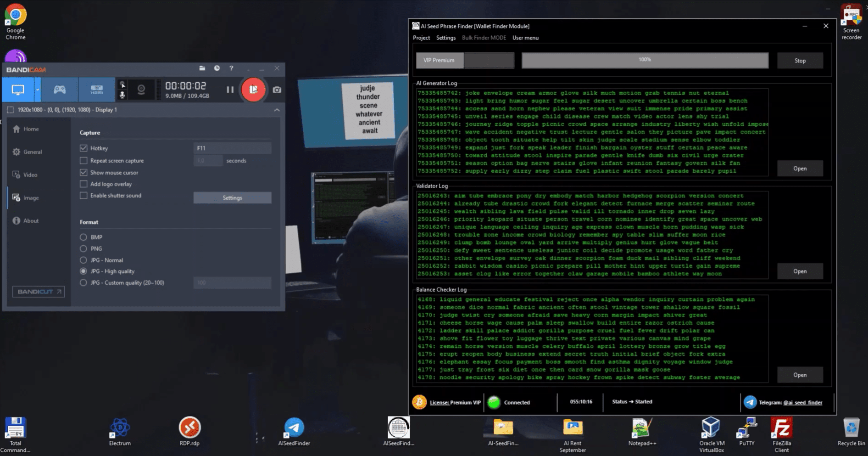The height and width of the screenshot is (456, 868).
Task: Click the Telegram icon in status bar
Action: (750, 402)
